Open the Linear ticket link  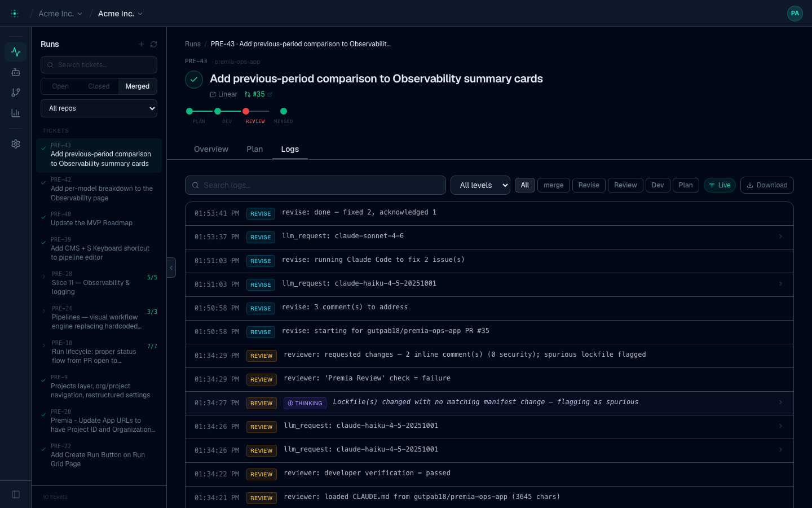click(224, 94)
